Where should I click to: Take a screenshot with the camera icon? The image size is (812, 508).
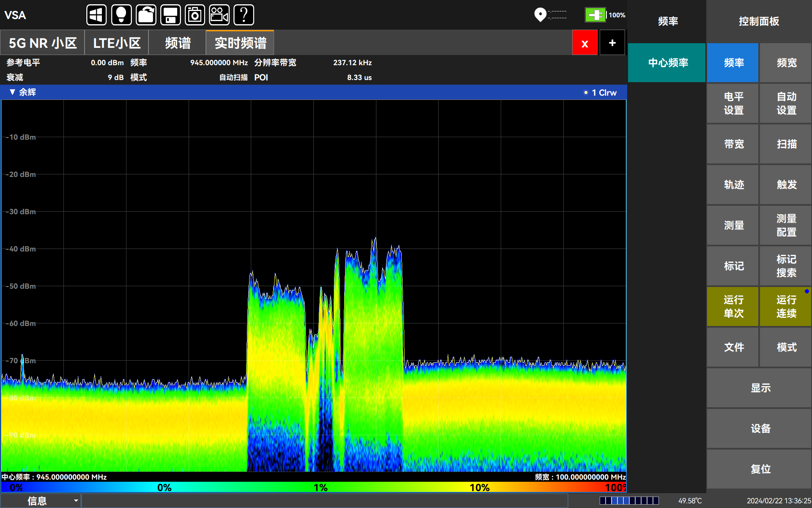point(195,15)
